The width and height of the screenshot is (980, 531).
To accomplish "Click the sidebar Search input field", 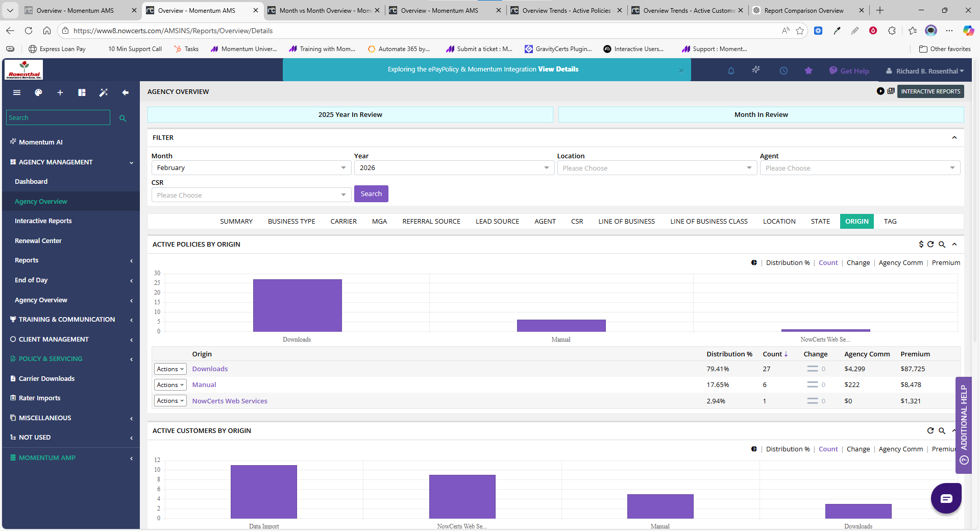I will coord(58,117).
